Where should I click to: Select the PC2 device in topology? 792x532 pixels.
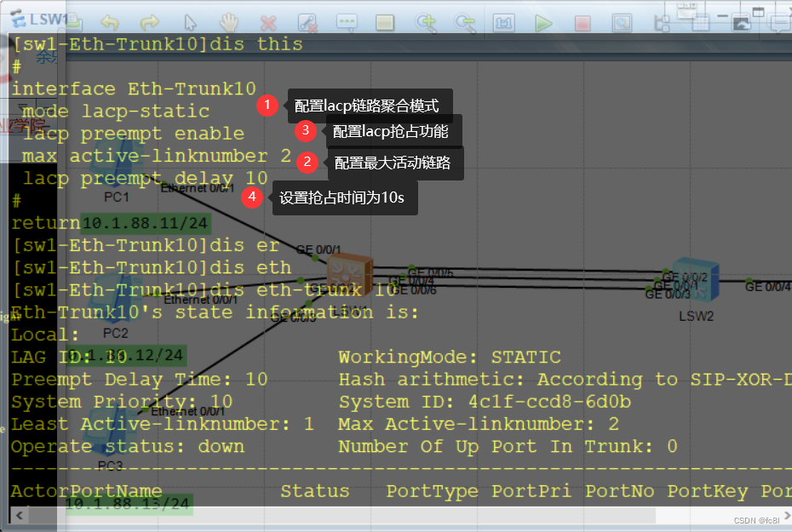116,299
